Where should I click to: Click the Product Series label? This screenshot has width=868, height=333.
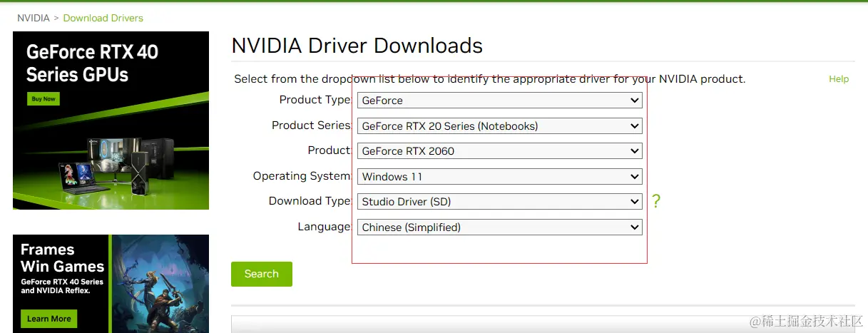312,125
